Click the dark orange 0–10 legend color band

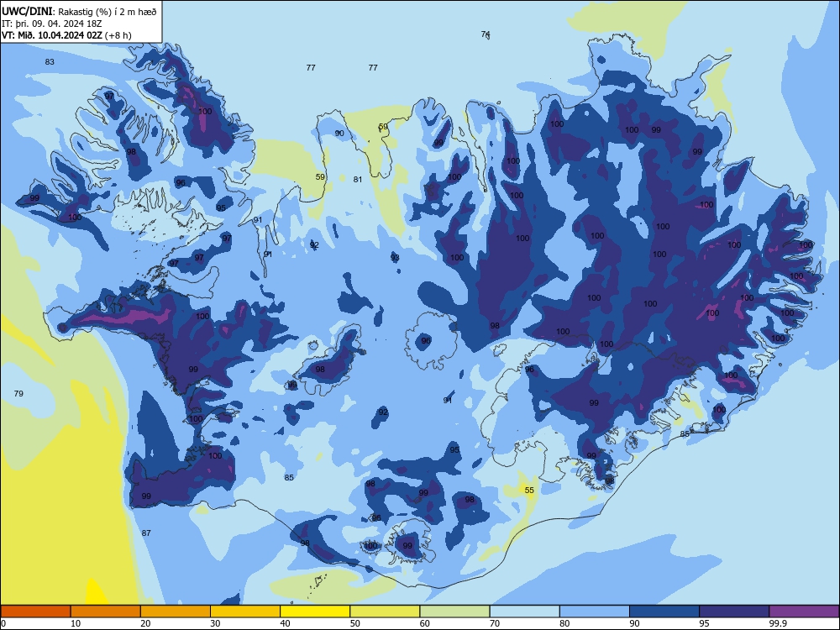pos(35,612)
